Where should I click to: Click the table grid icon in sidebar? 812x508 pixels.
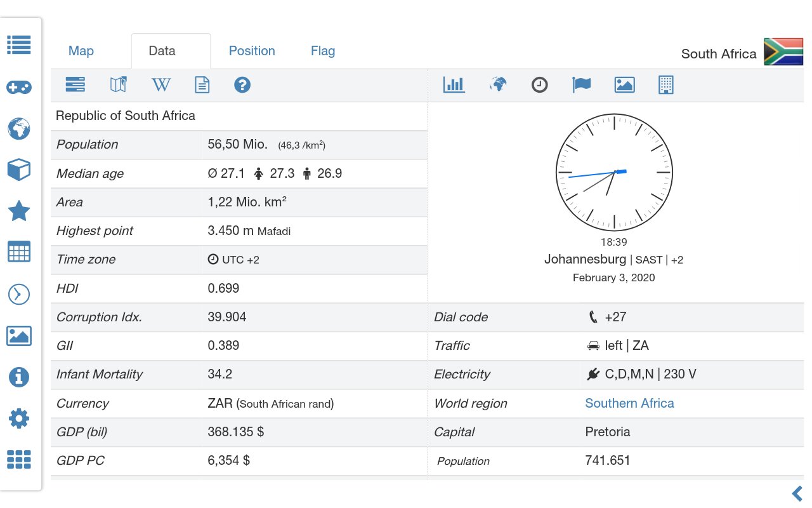point(19,252)
